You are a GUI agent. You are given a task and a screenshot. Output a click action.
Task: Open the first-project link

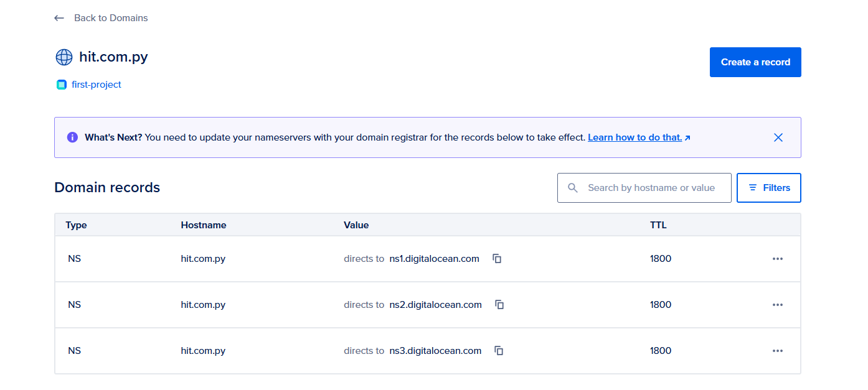pos(97,85)
